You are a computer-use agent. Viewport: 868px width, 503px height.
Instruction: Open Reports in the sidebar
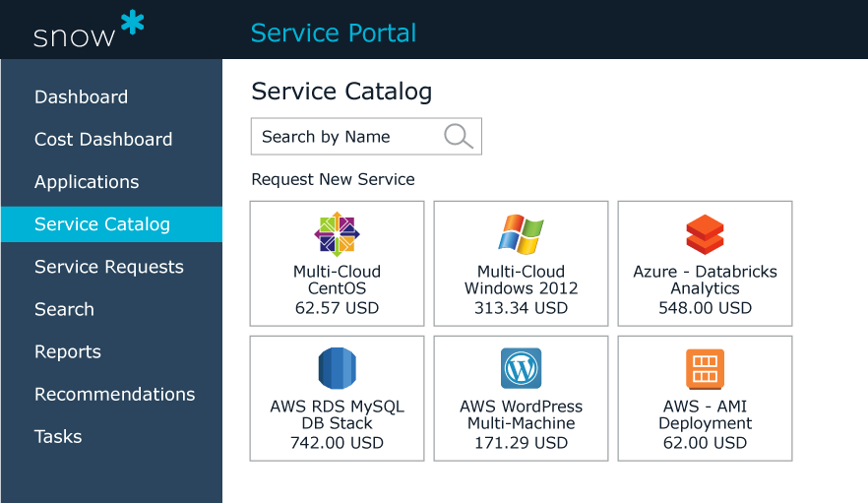click(68, 351)
